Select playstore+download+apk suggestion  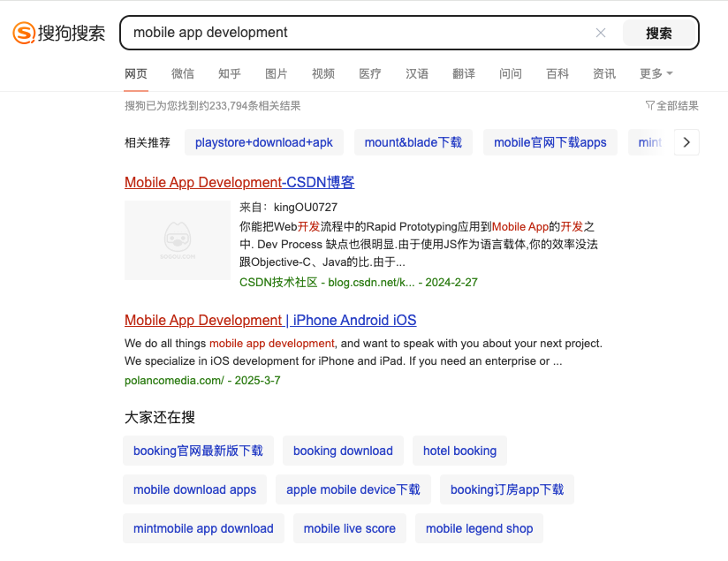[264, 142]
